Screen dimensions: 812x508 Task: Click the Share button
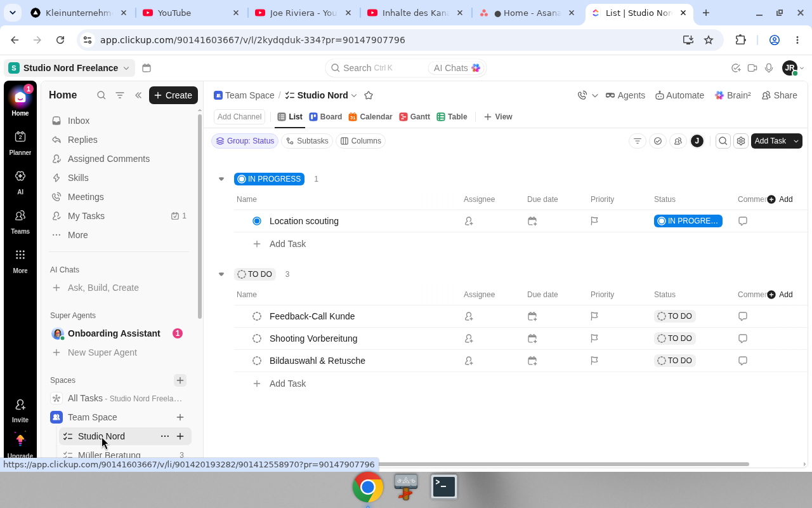[x=779, y=95]
